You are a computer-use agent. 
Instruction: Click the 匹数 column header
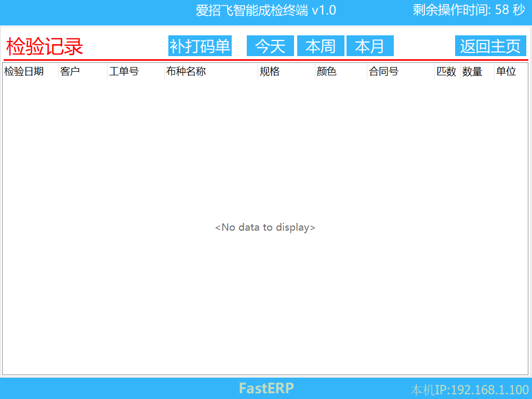pos(447,71)
